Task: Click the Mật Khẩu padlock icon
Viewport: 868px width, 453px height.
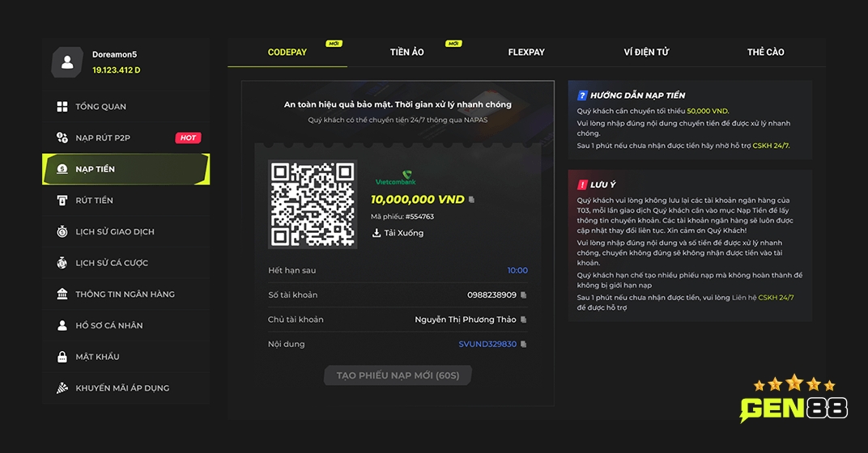Action: (x=62, y=357)
